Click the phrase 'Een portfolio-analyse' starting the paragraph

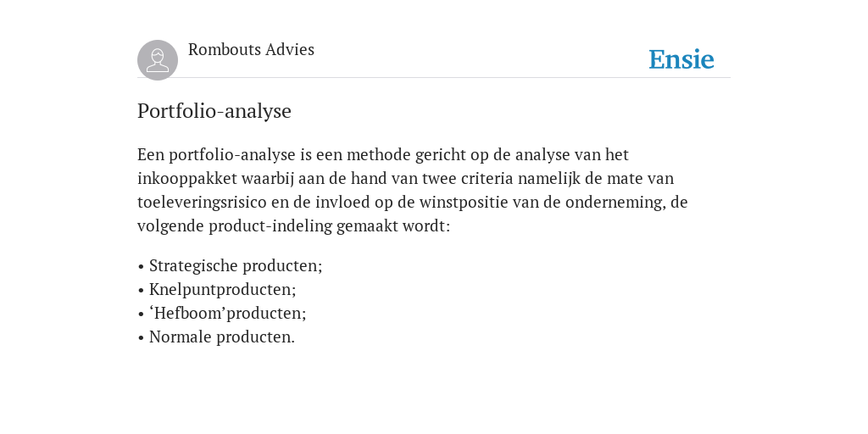coord(216,155)
